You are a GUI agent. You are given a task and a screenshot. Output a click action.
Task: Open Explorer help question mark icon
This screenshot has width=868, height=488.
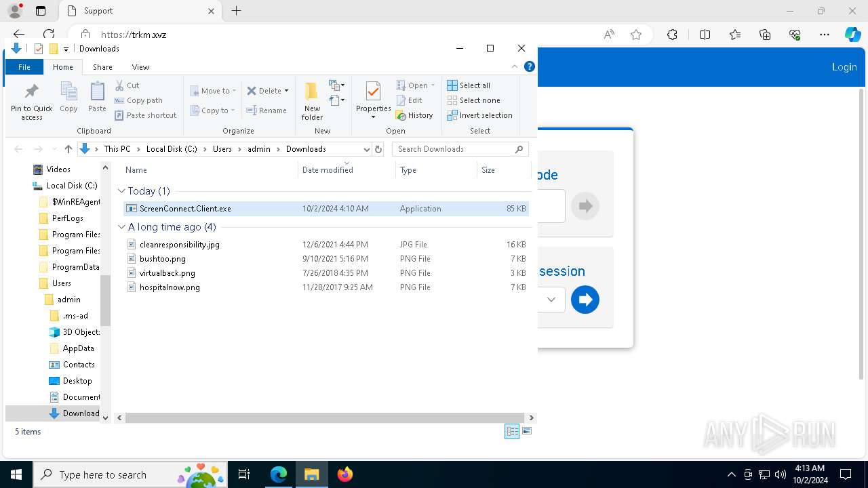click(x=530, y=66)
